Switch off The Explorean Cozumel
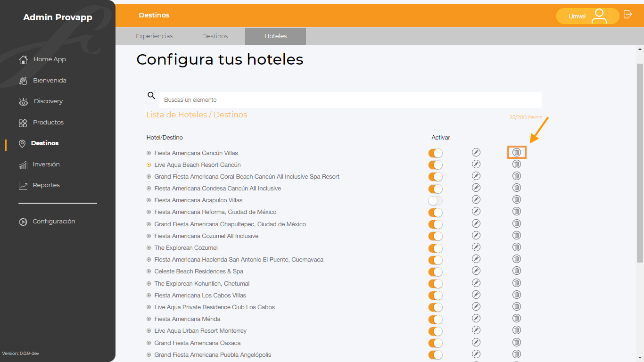Screen dimensions: 644x362 435,248
